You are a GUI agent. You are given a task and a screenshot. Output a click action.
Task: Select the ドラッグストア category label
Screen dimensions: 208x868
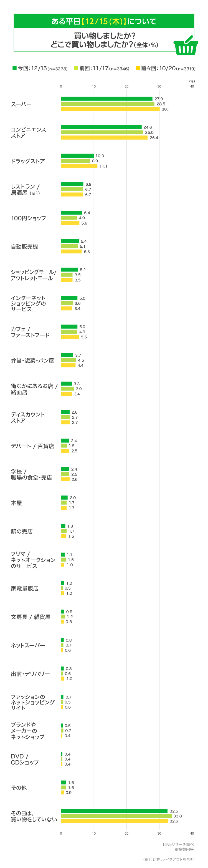point(28,161)
